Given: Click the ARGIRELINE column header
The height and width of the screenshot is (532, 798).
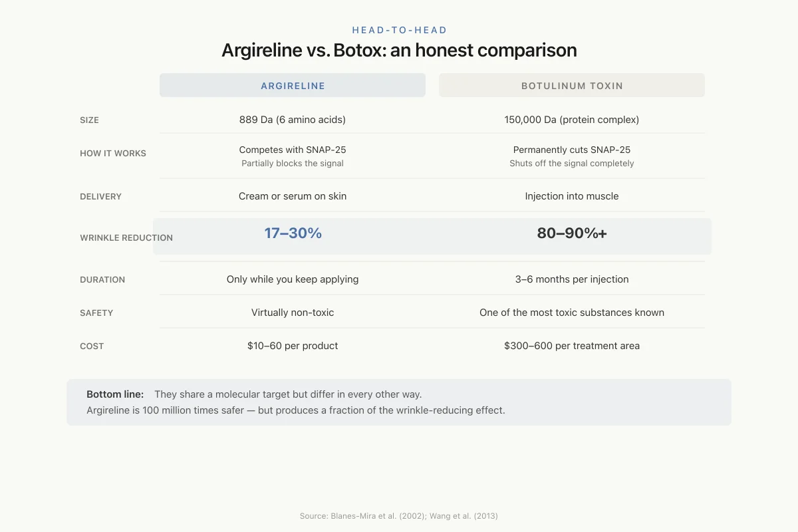Looking at the screenshot, I should 293,86.
